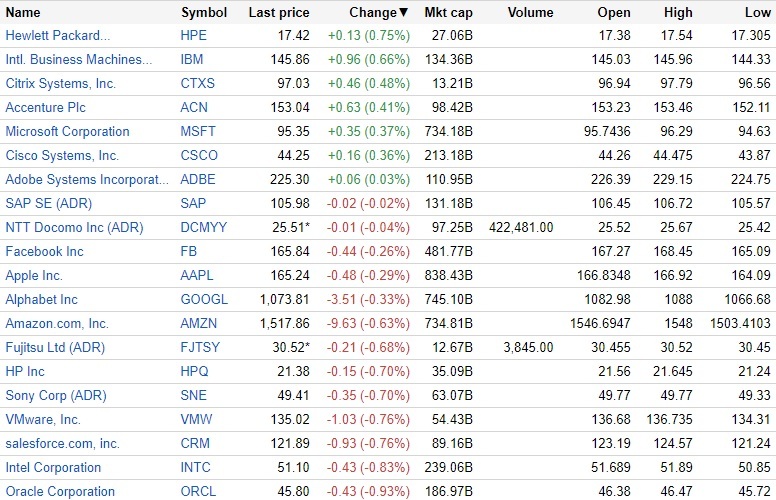776x500 pixels.
Task: Open Citrix Systems, Inc. link
Action: click(61, 84)
